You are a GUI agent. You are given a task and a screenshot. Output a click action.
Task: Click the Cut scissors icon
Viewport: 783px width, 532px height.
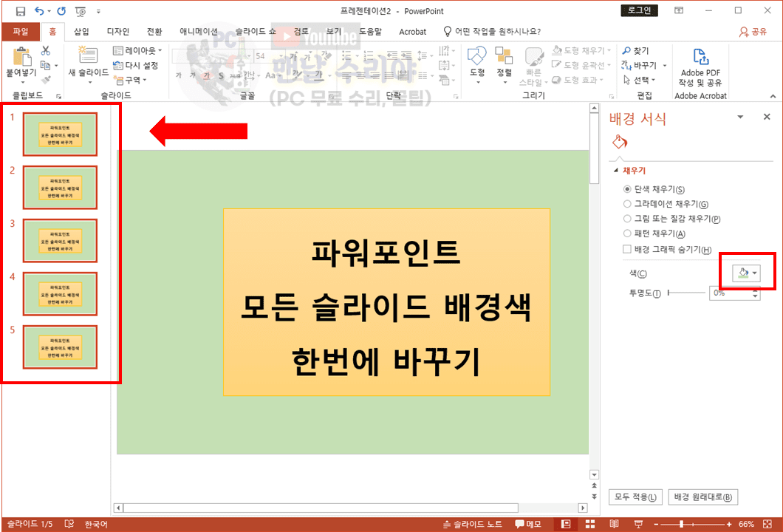46,50
